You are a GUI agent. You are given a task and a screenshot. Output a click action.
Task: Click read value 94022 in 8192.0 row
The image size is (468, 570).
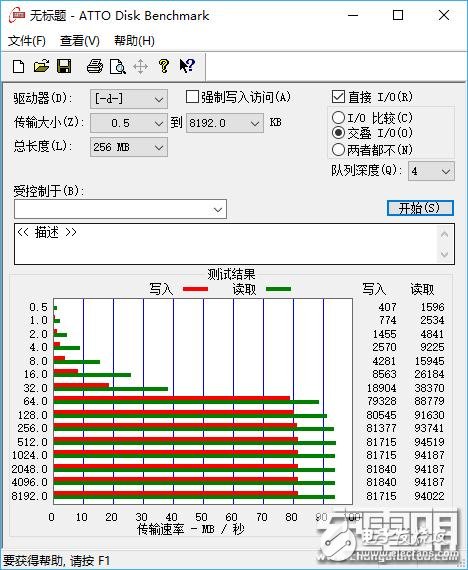pyautogui.click(x=429, y=496)
